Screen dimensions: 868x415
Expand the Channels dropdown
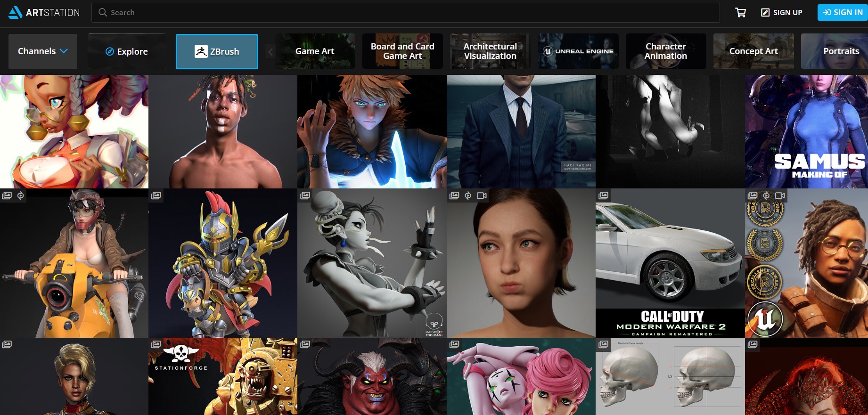[43, 51]
